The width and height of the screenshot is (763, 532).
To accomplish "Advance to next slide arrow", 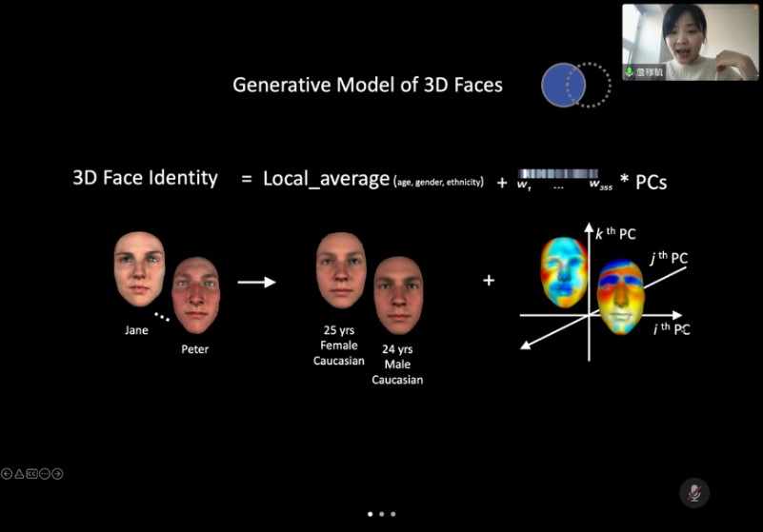I will pyautogui.click(x=57, y=474).
